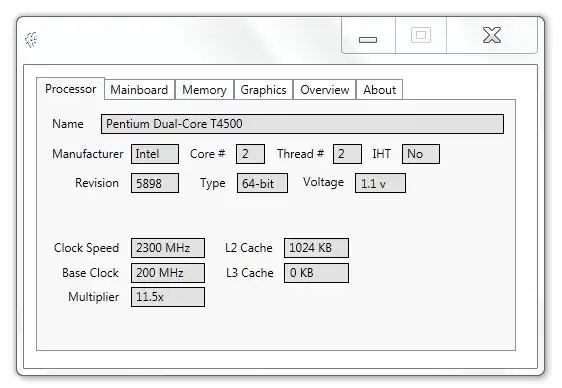
Task: Click the disabled maximize button
Action: tap(421, 36)
